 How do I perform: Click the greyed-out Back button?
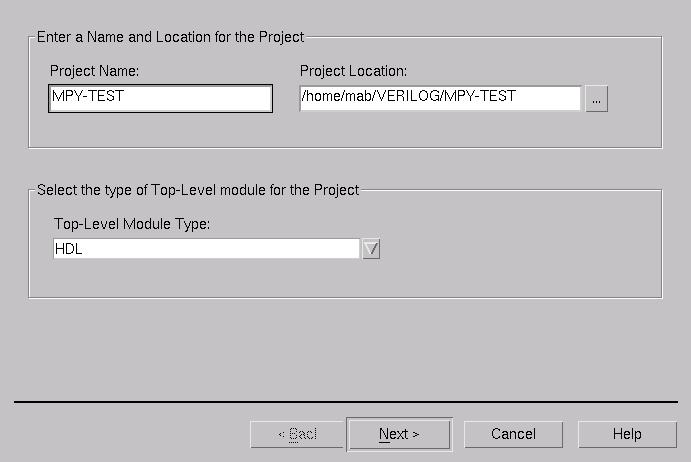[297, 434]
